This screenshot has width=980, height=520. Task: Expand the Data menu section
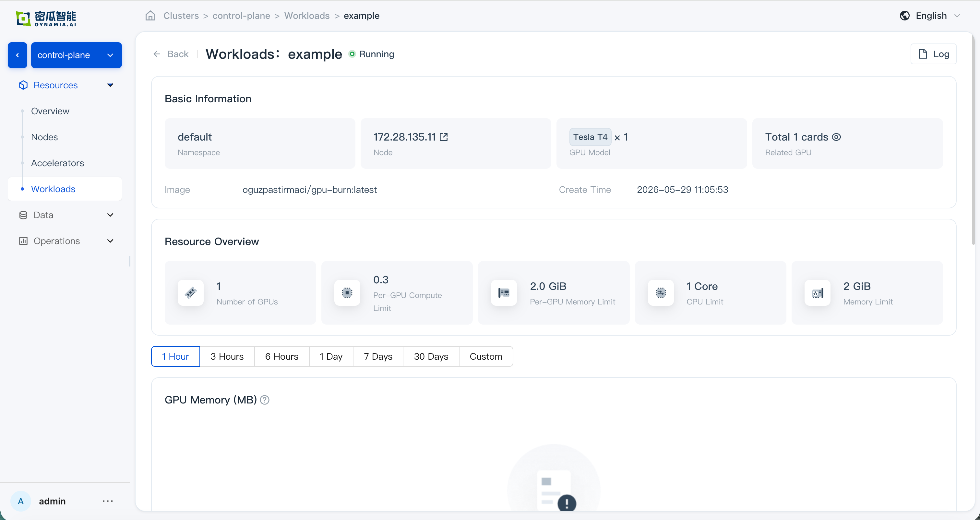[x=110, y=215]
